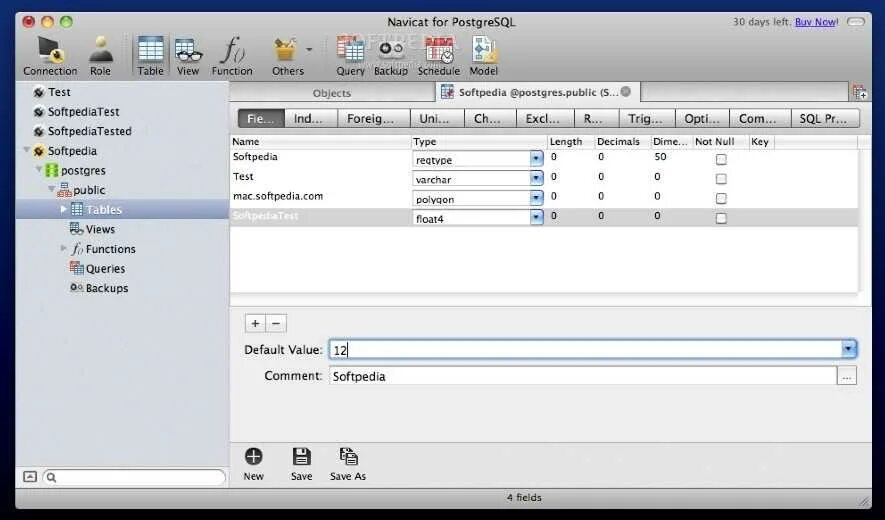
Task: Open the Function toolbar icon
Action: pyautogui.click(x=232, y=55)
